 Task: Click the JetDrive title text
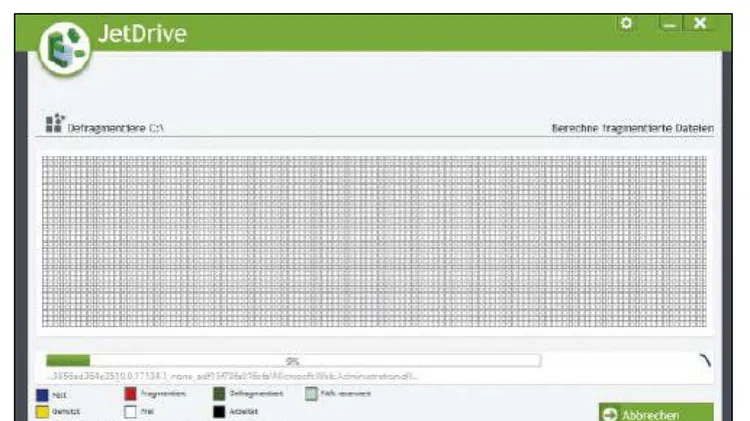tap(142, 33)
